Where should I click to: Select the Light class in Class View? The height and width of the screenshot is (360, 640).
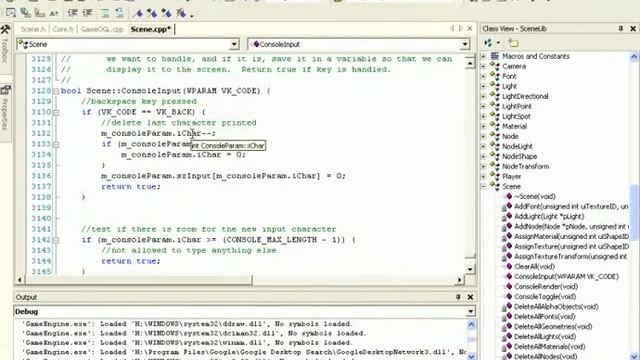coord(509,86)
